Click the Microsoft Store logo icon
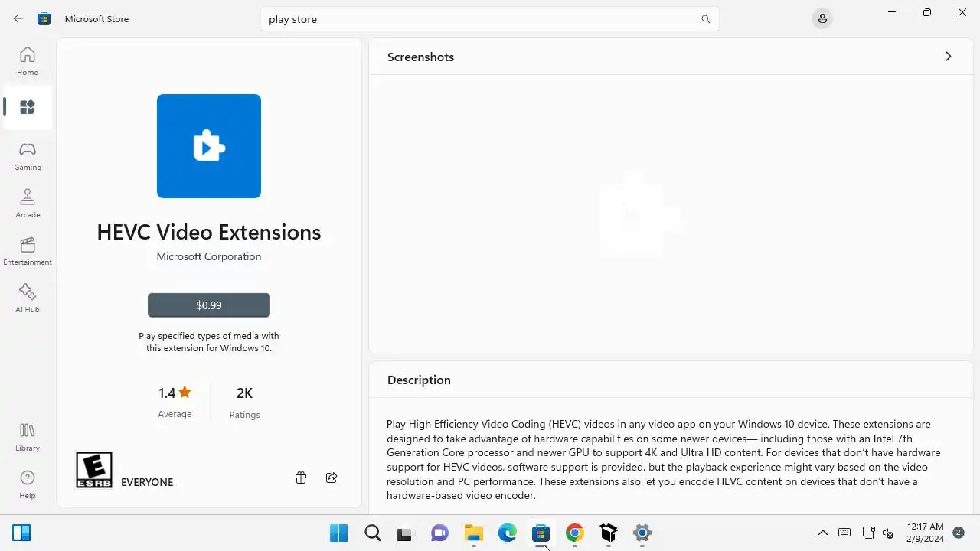Viewport: 980px width, 551px height. click(44, 18)
